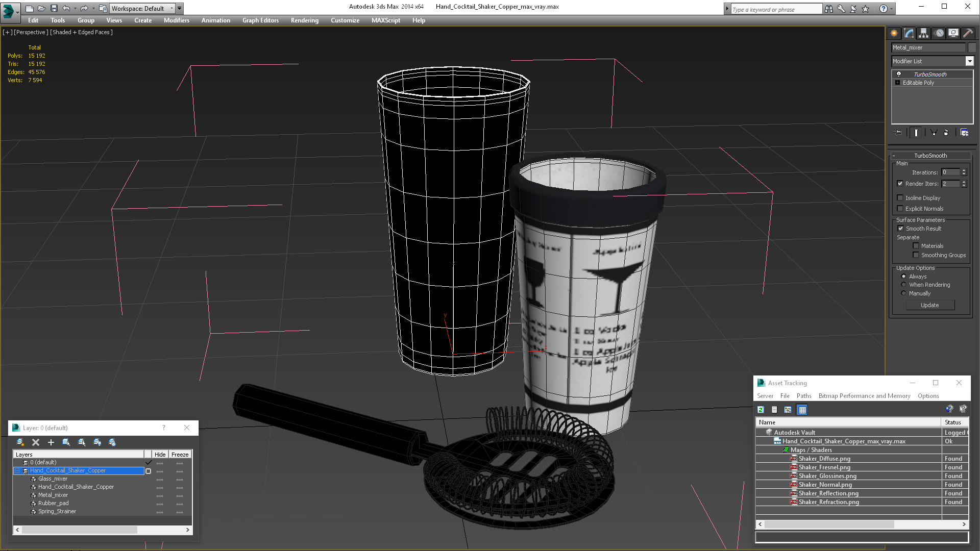980x551 pixels.
Task: Open the Rendering menu
Action: tap(305, 20)
